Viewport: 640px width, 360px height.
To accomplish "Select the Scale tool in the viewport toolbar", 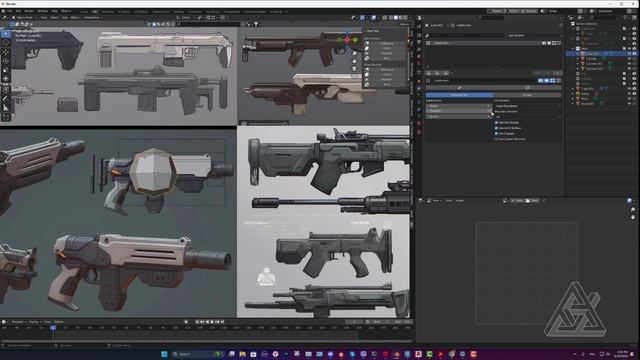I will [6, 70].
